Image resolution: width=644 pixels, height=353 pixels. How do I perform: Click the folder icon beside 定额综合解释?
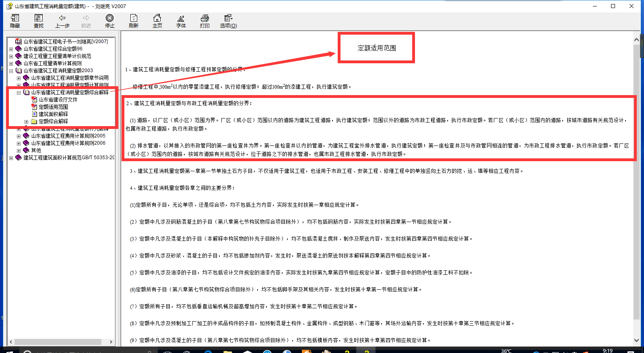click(34, 121)
